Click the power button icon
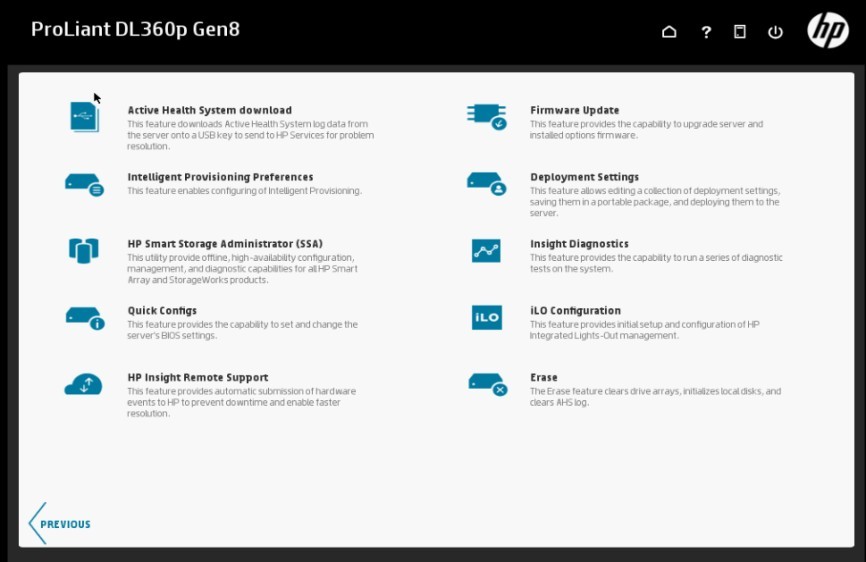Viewport: 866px width, 562px height. (775, 32)
